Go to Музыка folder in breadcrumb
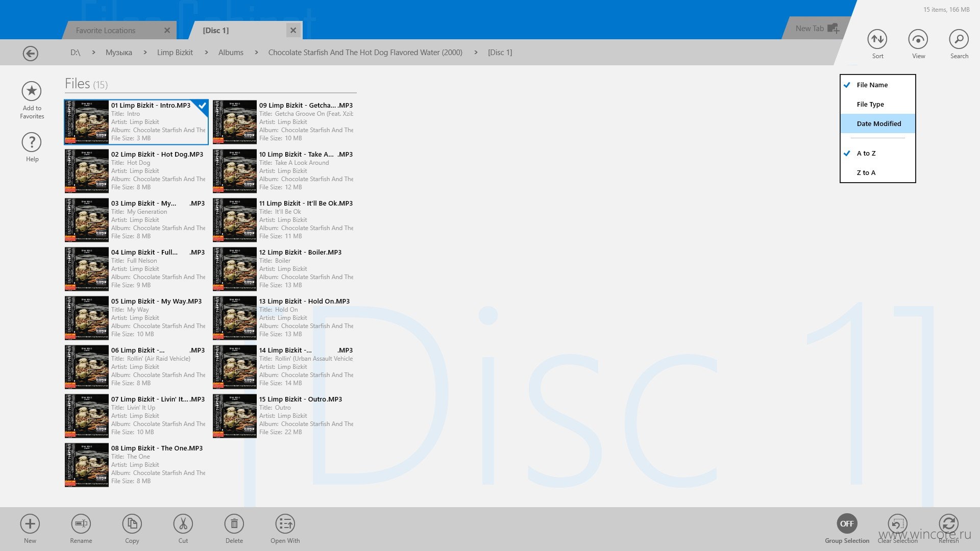Image resolution: width=980 pixels, height=551 pixels. coord(119,53)
